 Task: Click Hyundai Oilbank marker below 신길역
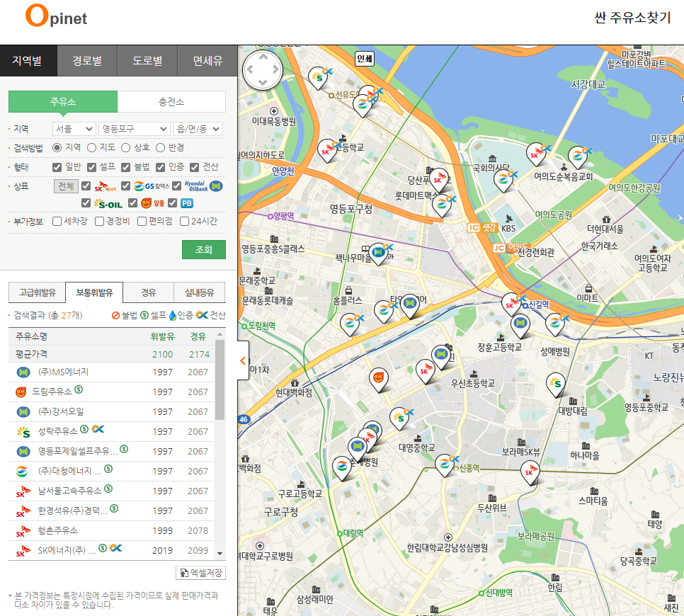pos(520,326)
